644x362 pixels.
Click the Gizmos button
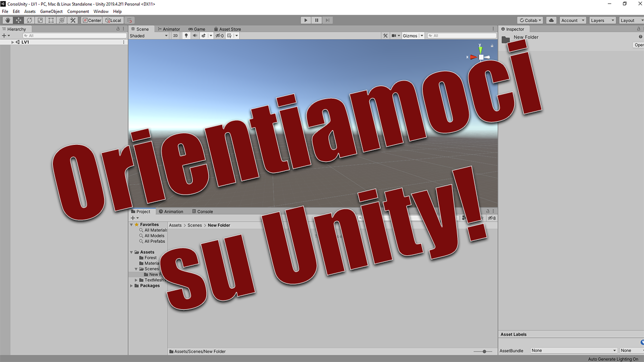(x=410, y=36)
